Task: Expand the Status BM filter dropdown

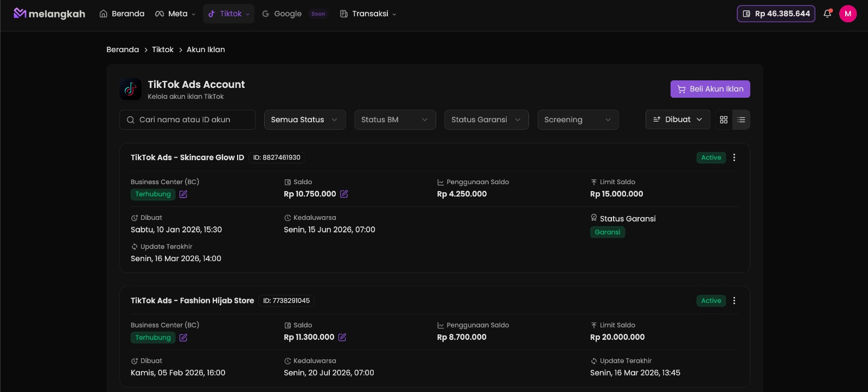Action: [x=395, y=119]
